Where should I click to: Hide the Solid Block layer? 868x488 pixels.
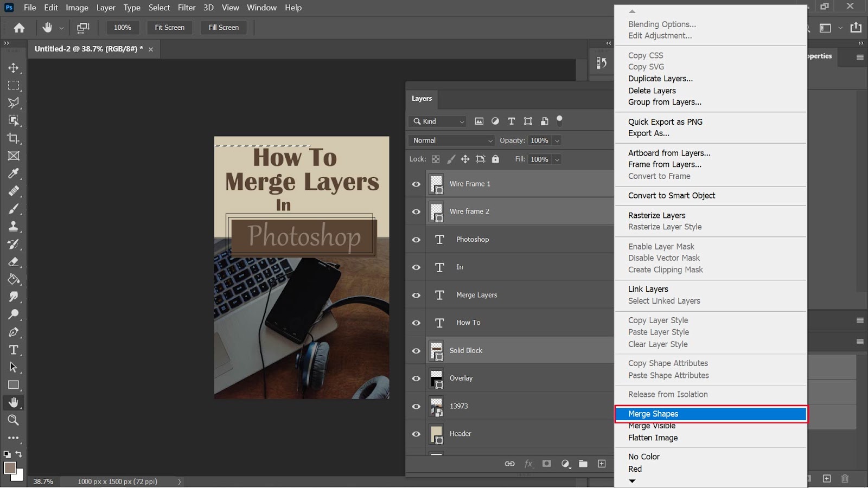[x=416, y=351]
